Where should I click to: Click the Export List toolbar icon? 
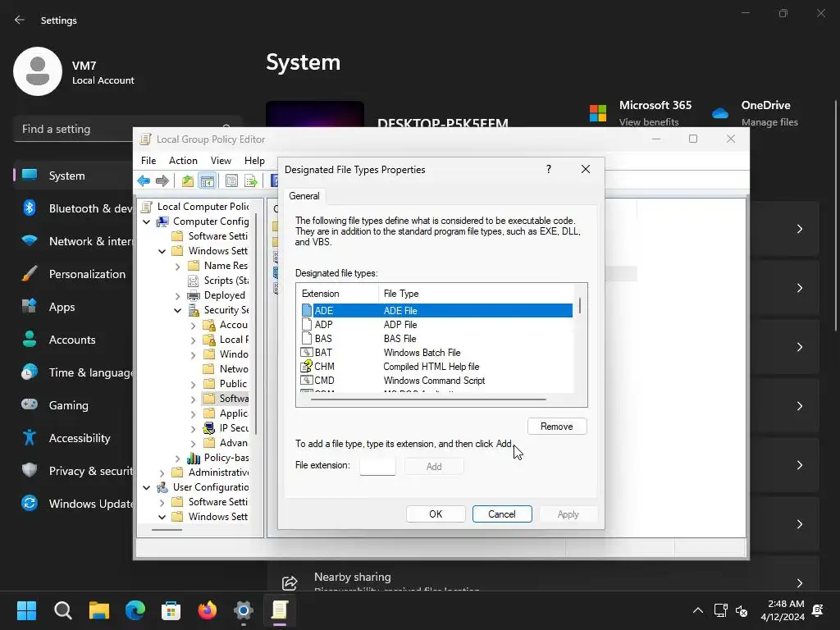pyautogui.click(x=251, y=180)
